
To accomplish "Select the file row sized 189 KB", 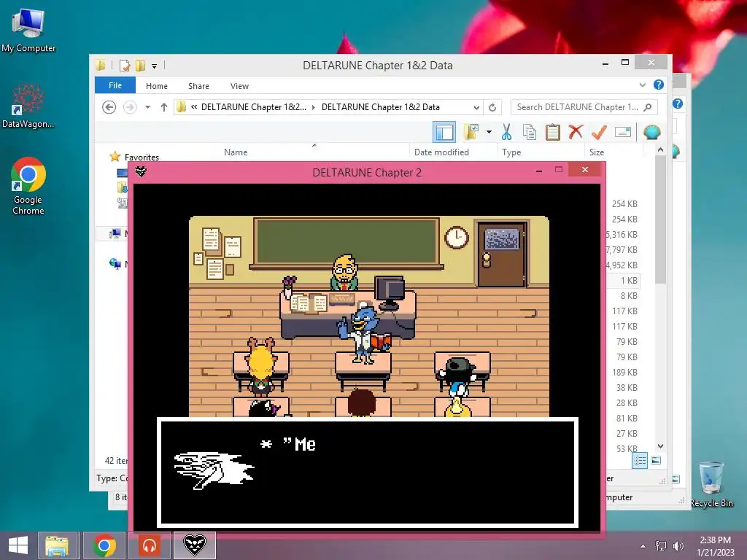I will 623,373.
